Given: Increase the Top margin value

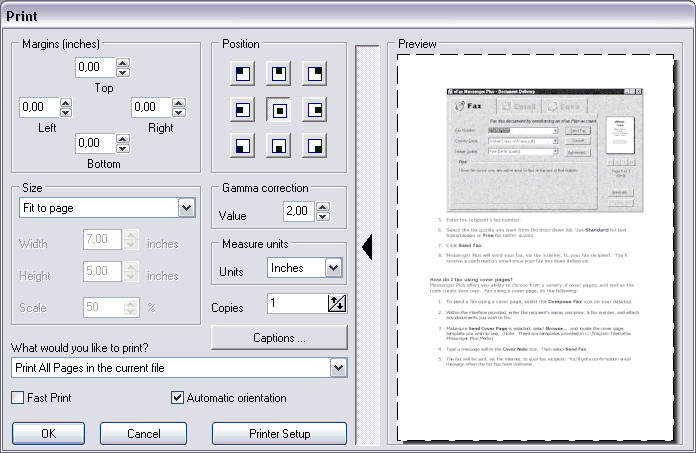Looking at the screenshot, I should (x=123, y=63).
